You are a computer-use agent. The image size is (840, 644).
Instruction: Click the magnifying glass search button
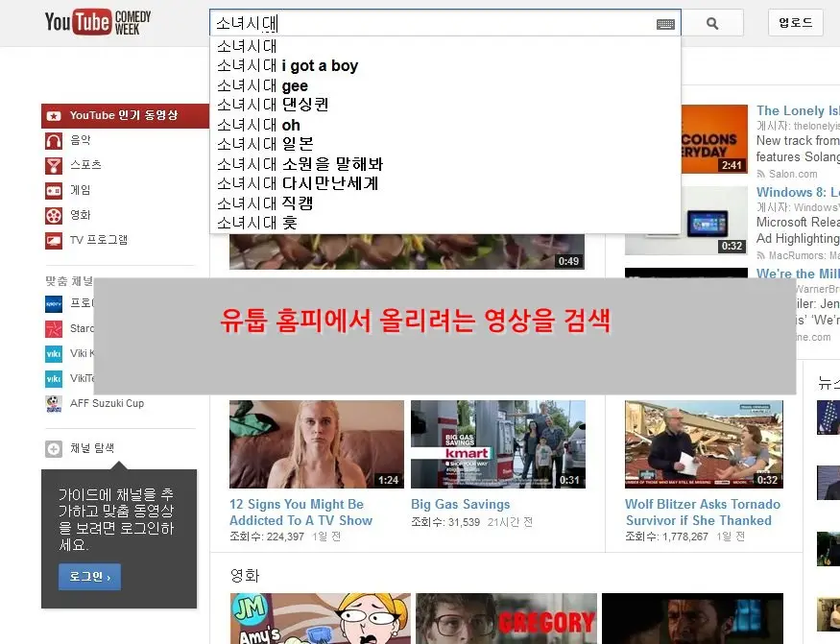tap(712, 23)
